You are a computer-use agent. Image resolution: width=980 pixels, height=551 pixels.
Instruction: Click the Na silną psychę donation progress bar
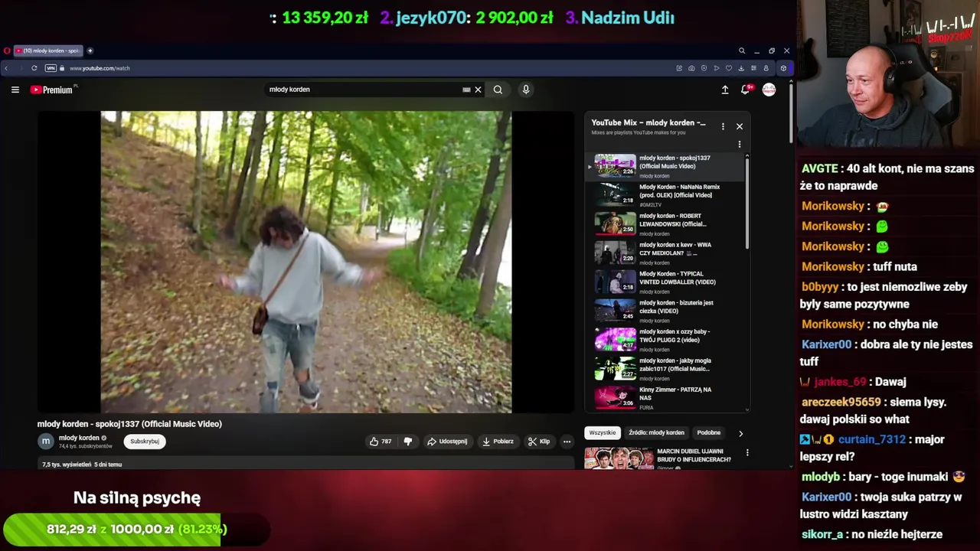point(136,530)
